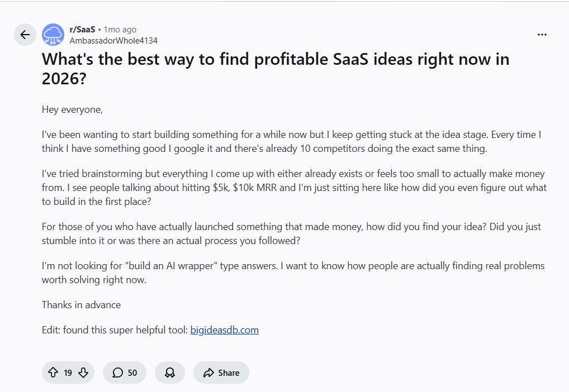Click the "1mo ago" post timestamp
Image resolution: width=569 pixels, height=392 pixels.
120,30
